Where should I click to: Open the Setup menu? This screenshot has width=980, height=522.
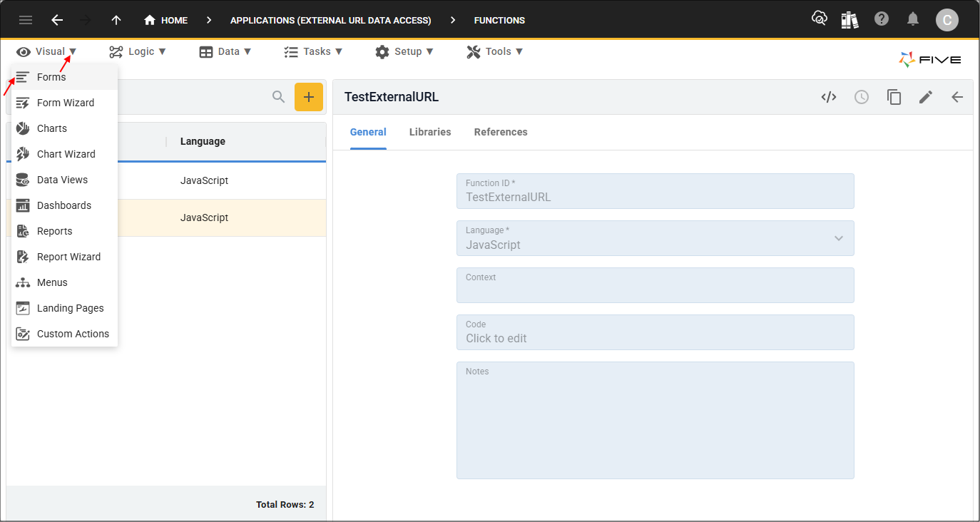(404, 51)
